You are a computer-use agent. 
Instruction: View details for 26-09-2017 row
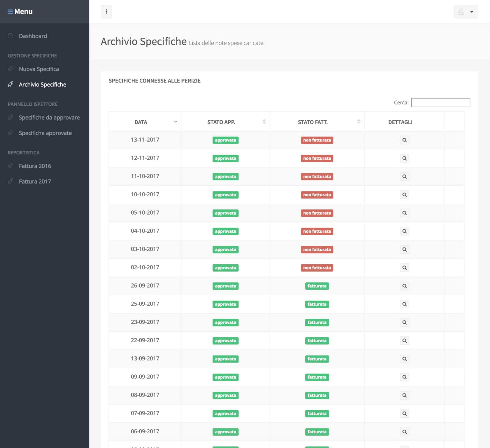tap(405, 286)
